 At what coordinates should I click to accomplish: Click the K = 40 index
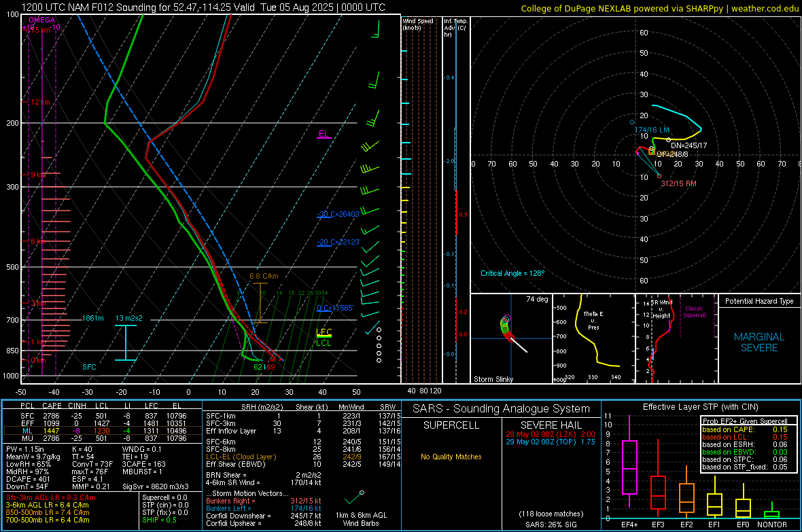(82, 449)
